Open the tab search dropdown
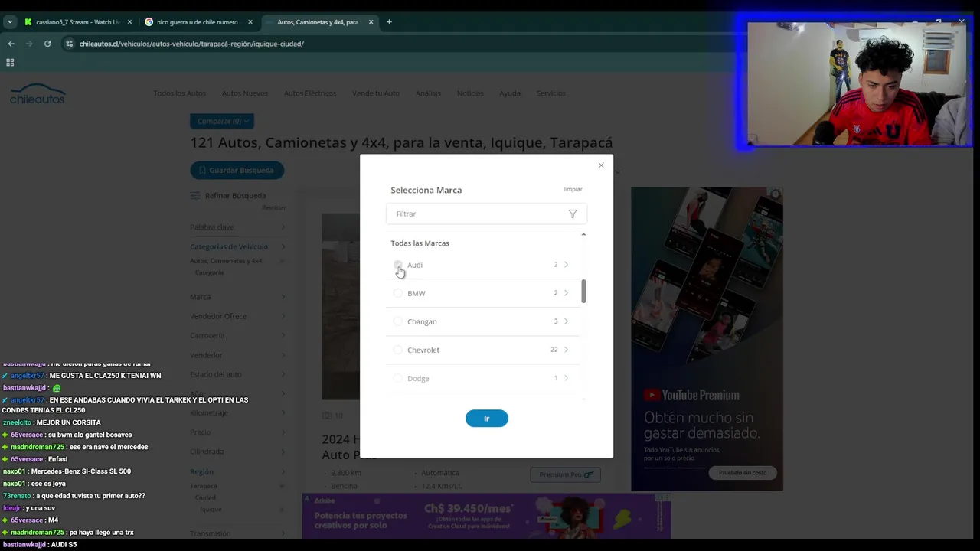This screenshot has width=980, height=551. (10, 22)
